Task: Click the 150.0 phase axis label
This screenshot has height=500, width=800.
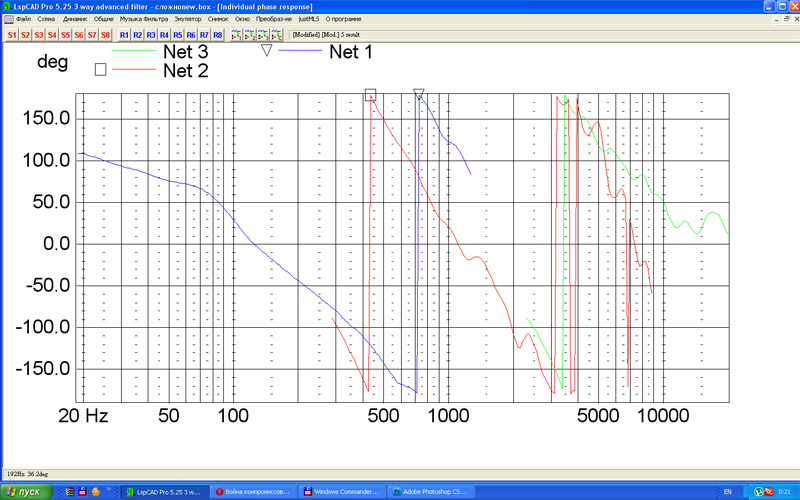Action: click(x=46, y=118)
